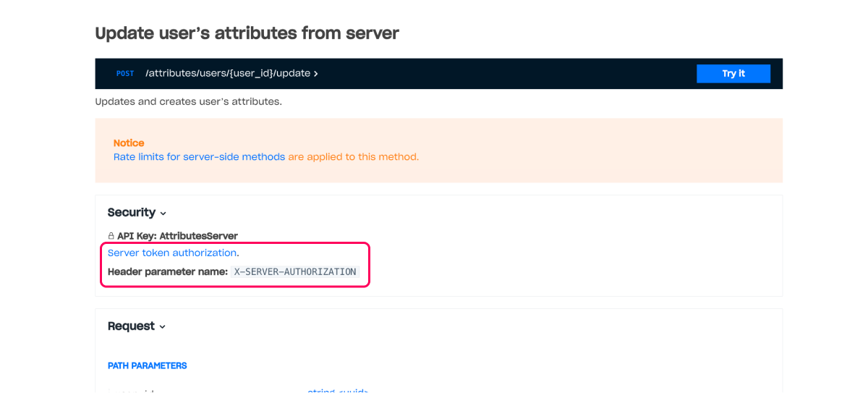
Task: Click the orange Notice heading
Action: (x=129, y=143)
